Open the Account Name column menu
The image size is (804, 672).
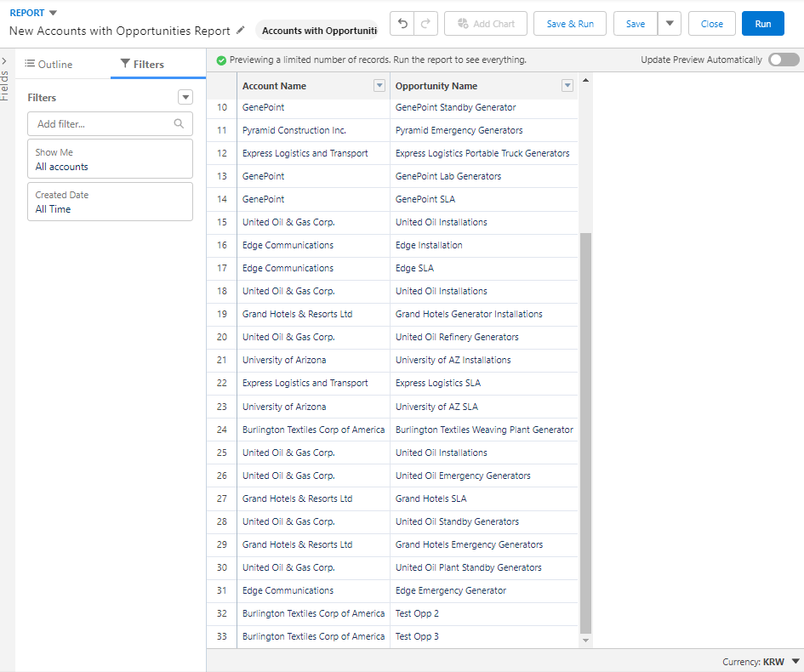tap(379, 86)
